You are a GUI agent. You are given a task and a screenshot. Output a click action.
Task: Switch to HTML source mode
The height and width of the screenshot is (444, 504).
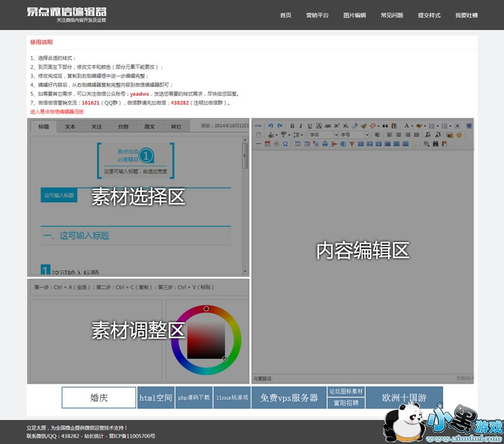258,126
